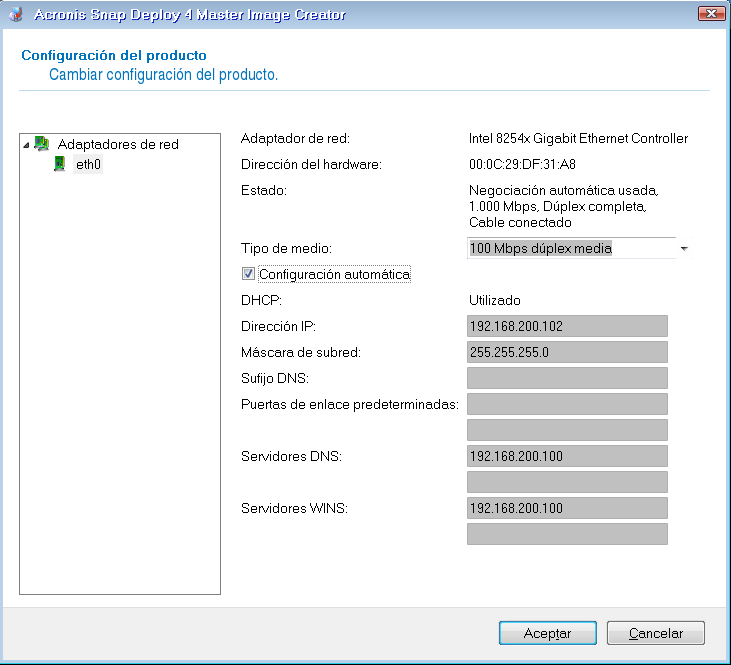Viewport: 731px width, 665px height.
Task: Click the eth0 adapter icon
Action: click(x=60, y=164)
